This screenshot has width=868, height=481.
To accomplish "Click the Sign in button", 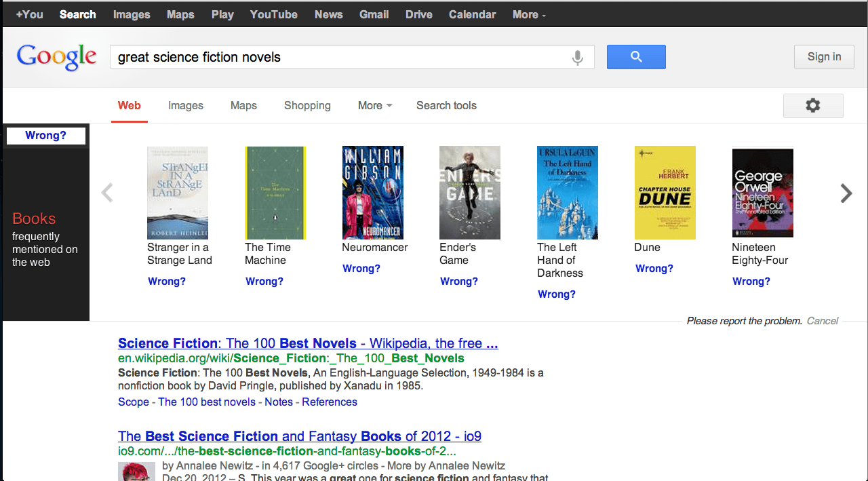I will pyautogui.click(x=824, y=56).
